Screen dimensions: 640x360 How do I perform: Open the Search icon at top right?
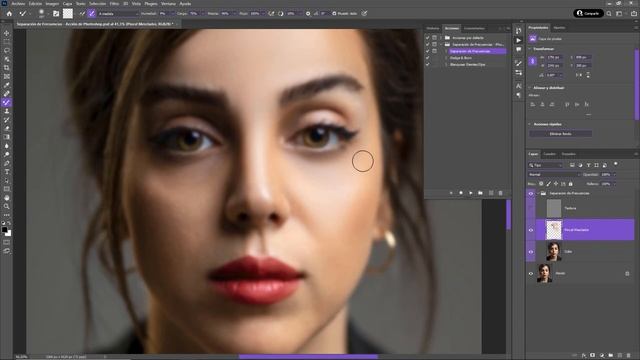(x=609, y=13)
